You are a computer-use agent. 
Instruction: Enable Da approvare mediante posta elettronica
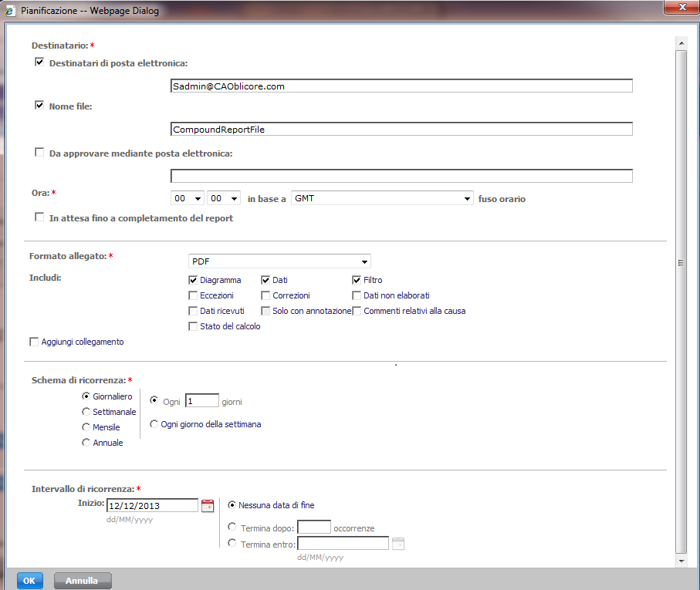(x=39, y=153)
